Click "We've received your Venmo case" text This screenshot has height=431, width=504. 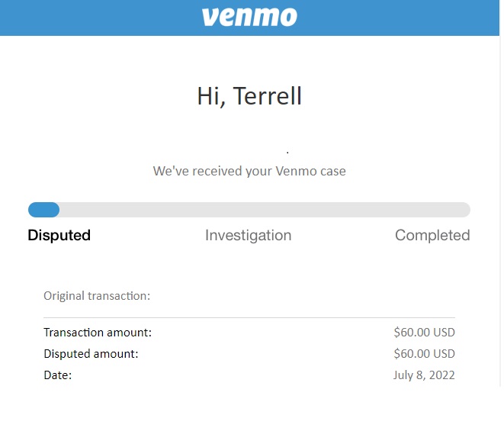tap(249, 171)
